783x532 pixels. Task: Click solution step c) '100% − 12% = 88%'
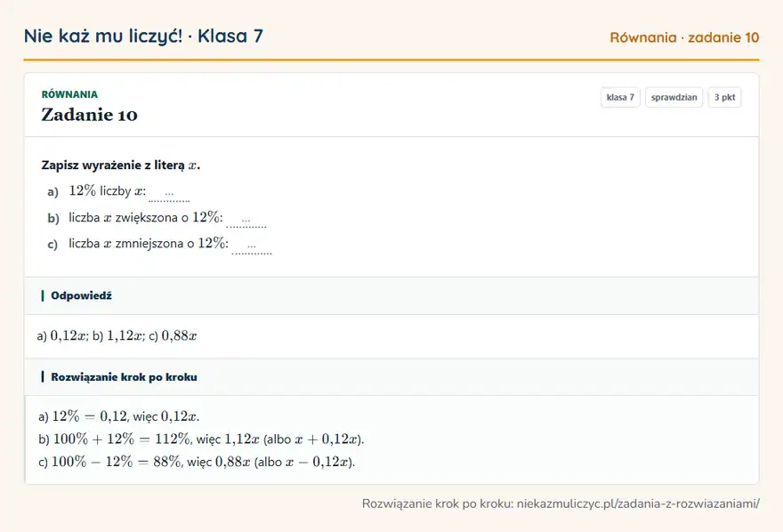tap(197, 462)
